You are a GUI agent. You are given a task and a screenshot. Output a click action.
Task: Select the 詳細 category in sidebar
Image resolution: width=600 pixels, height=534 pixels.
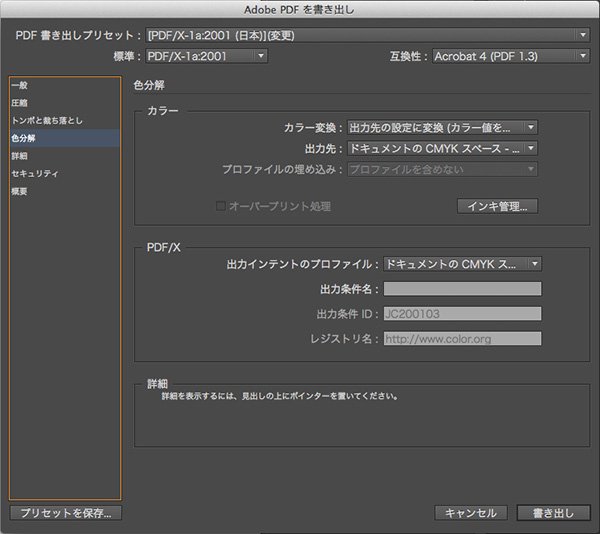pos(65,156)
